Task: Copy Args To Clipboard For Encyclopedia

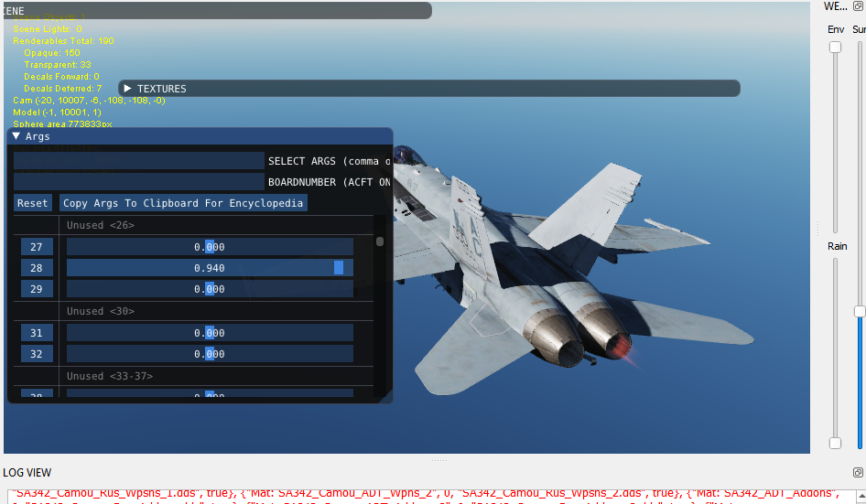Action: pyautogui.click(x=183, y=202)
